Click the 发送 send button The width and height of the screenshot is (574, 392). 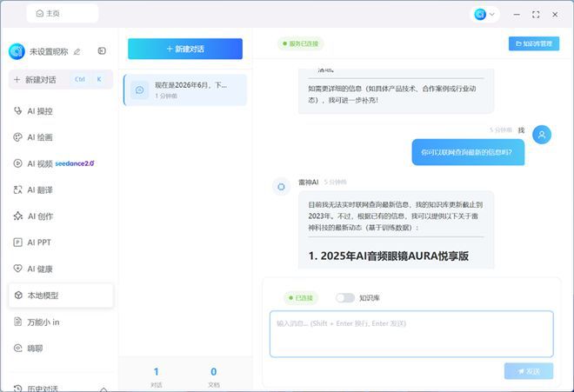pos(529,371)
